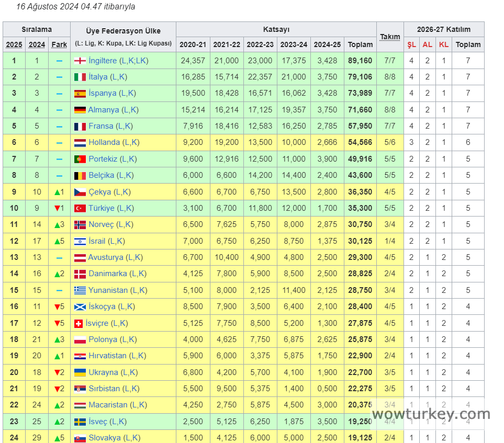Click the ŞL column header link

pos(411,44)
